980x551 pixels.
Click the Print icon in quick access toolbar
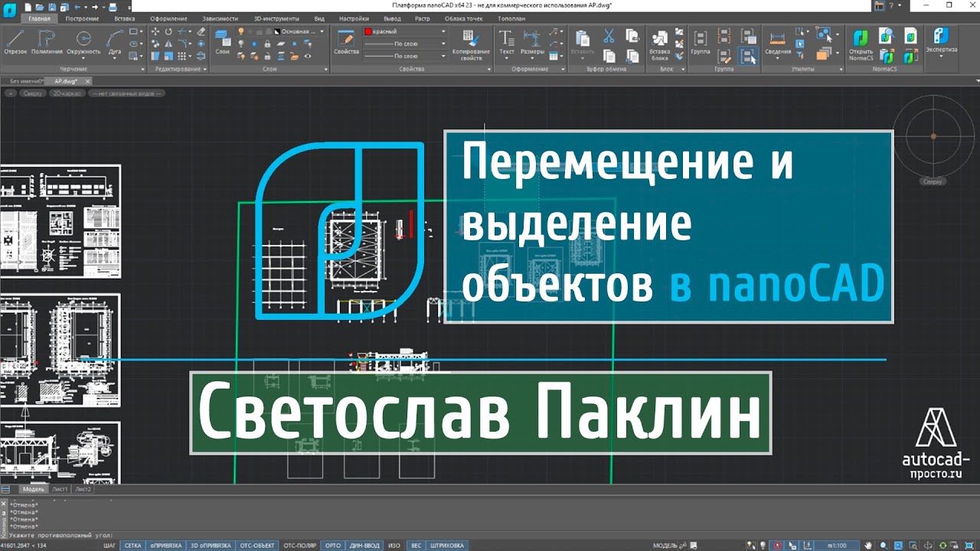pyautogui.click(x=113, y=6)
